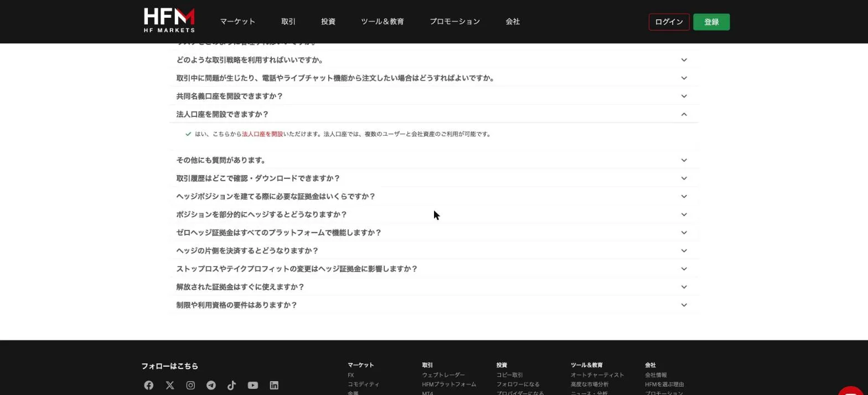Click the green 登録 button
Viewport: 868px width, 395px height.
[711, 22]
